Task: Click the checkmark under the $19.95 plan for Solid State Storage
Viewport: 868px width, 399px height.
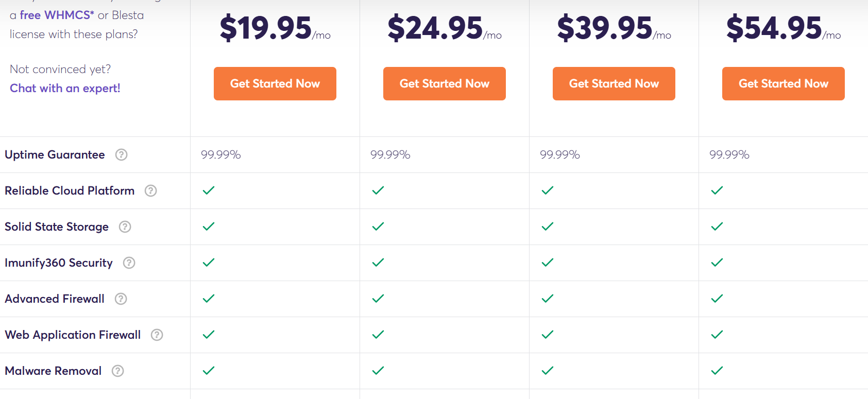Action: coord(208,227)
